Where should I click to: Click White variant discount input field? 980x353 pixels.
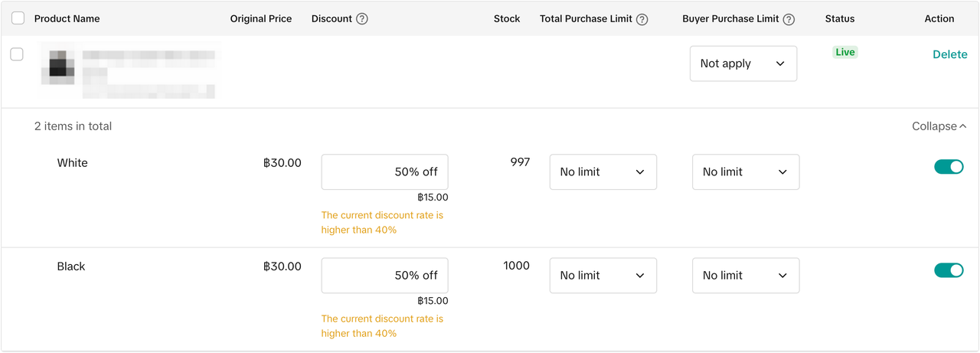(x=384, y=172)
